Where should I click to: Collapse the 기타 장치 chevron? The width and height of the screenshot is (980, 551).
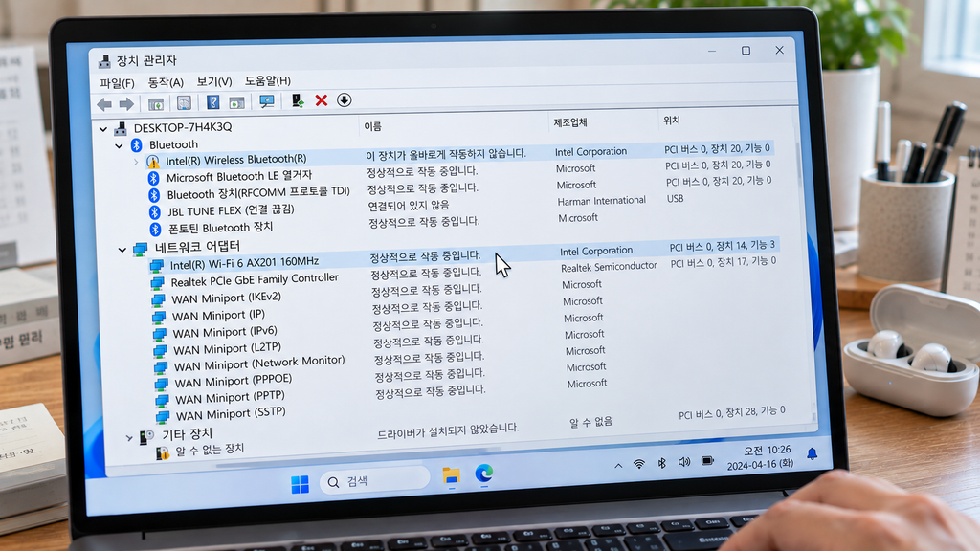129,438
